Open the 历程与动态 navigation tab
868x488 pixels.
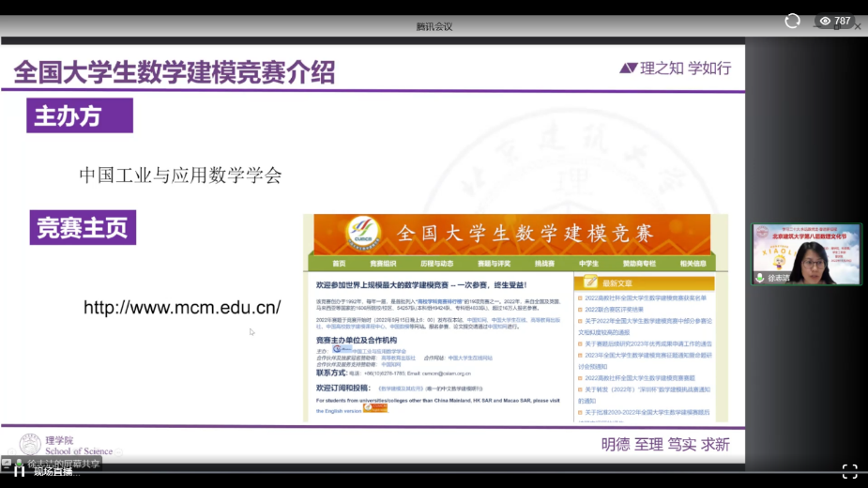point(436,264)
